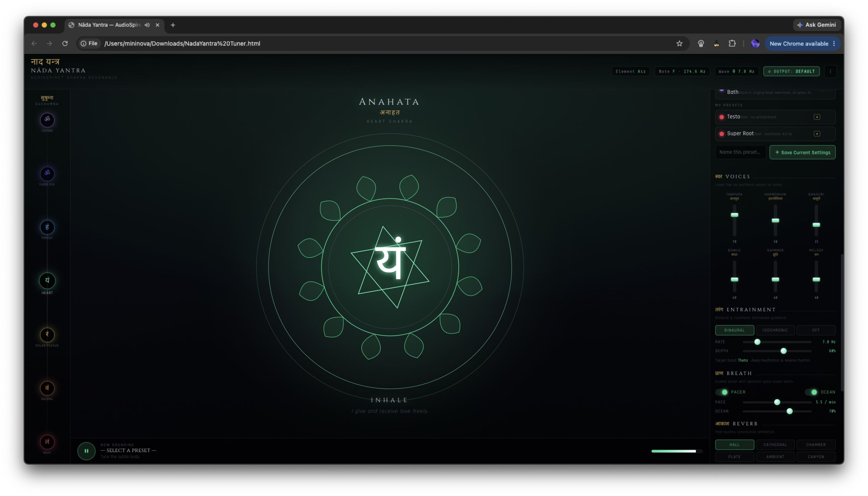This screenshot has width=868, height=496.
Task: Open the Chrome profile avatar
Action: [x=755, y=43]
